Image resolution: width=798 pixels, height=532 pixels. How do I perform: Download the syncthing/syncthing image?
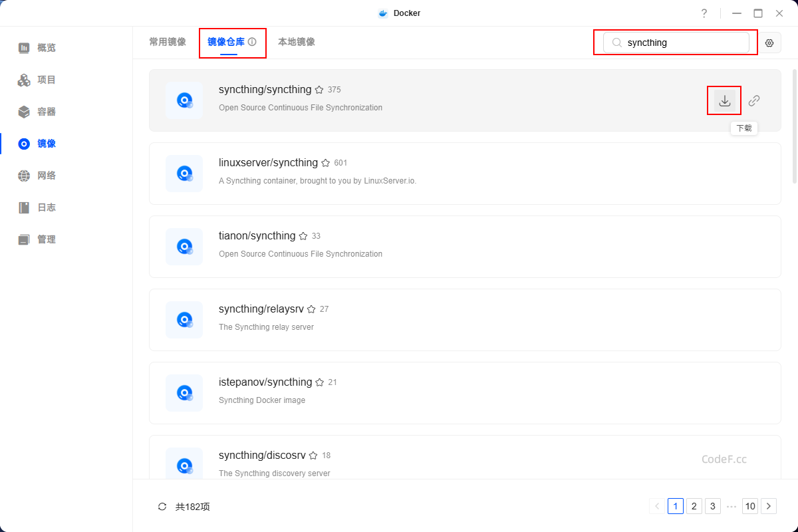click(x=725, y=100)
